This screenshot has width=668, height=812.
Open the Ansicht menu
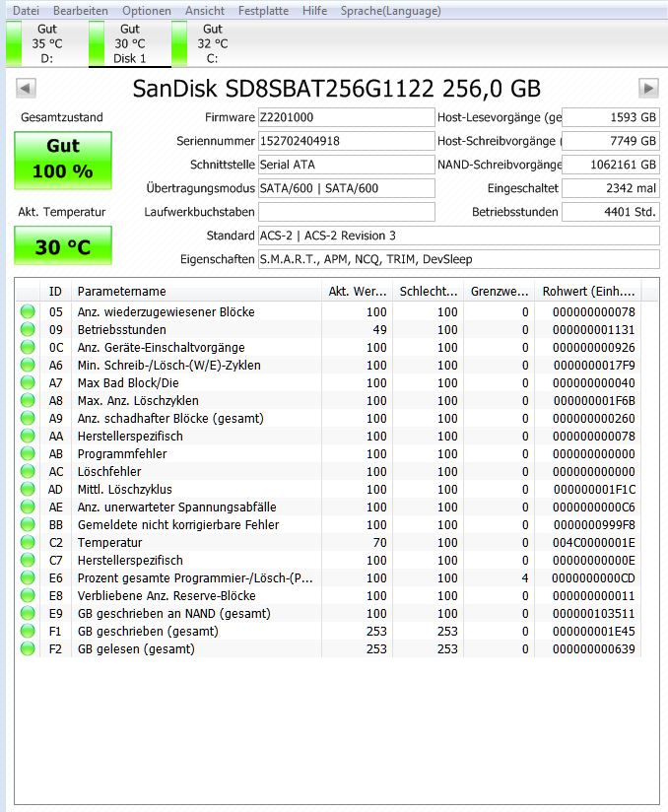[x=205, y=11]
